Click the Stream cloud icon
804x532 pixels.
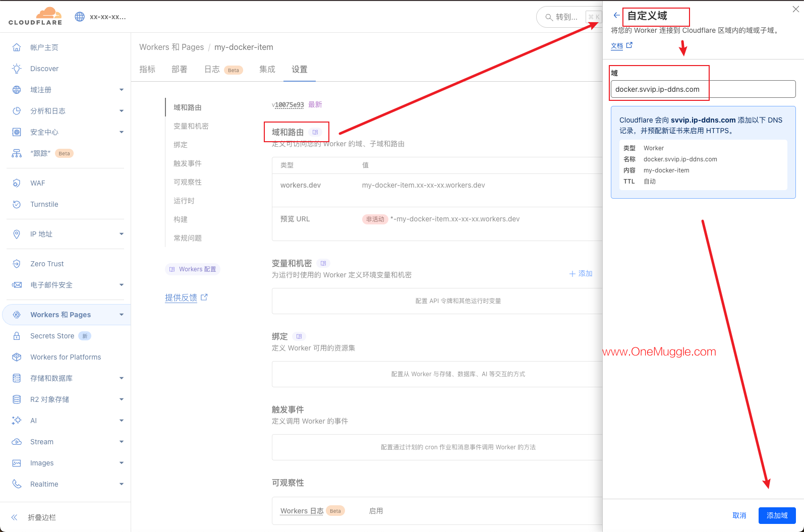coord(17,442)
